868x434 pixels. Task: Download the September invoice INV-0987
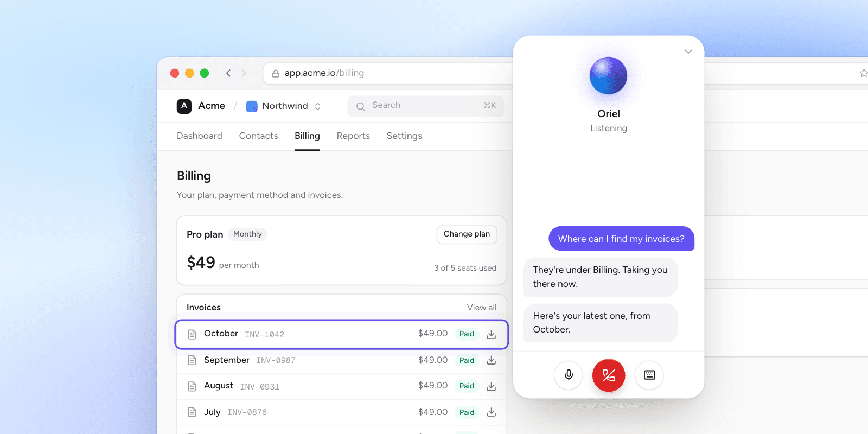coord(491,360)
